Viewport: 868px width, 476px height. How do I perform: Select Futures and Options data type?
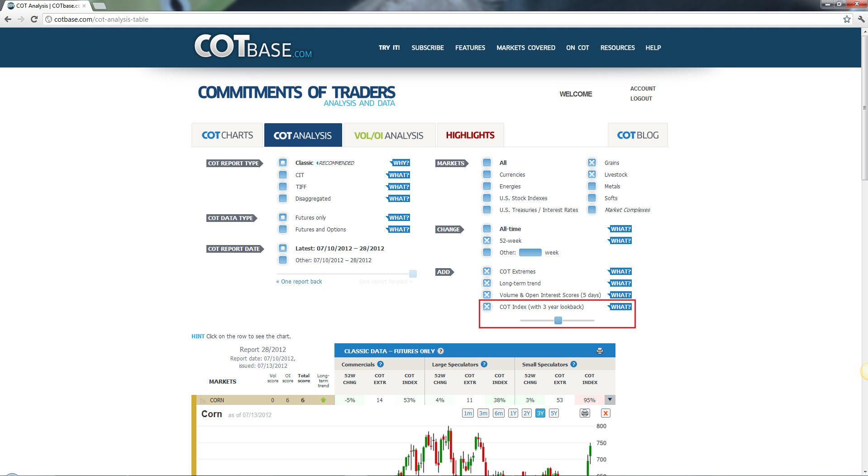pos(283,229)
